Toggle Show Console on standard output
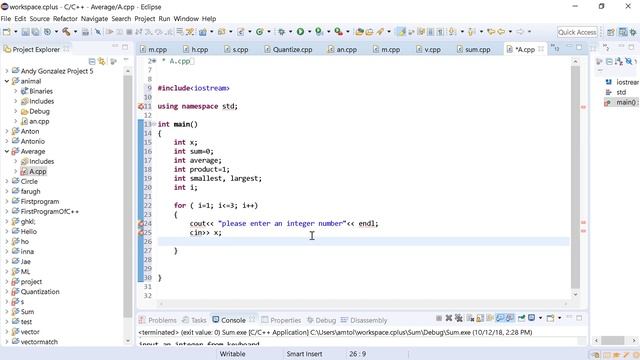640x360 pixels. click(x=500, y=318)
